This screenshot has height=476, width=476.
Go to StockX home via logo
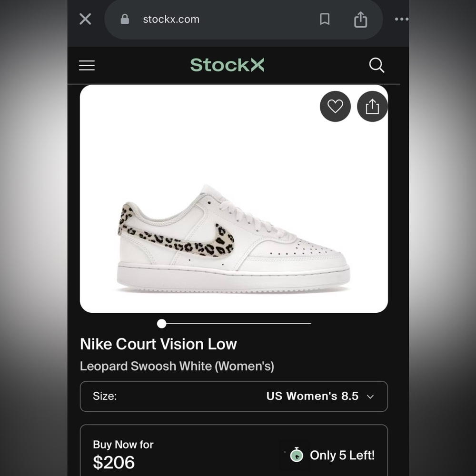pos(227,65)
